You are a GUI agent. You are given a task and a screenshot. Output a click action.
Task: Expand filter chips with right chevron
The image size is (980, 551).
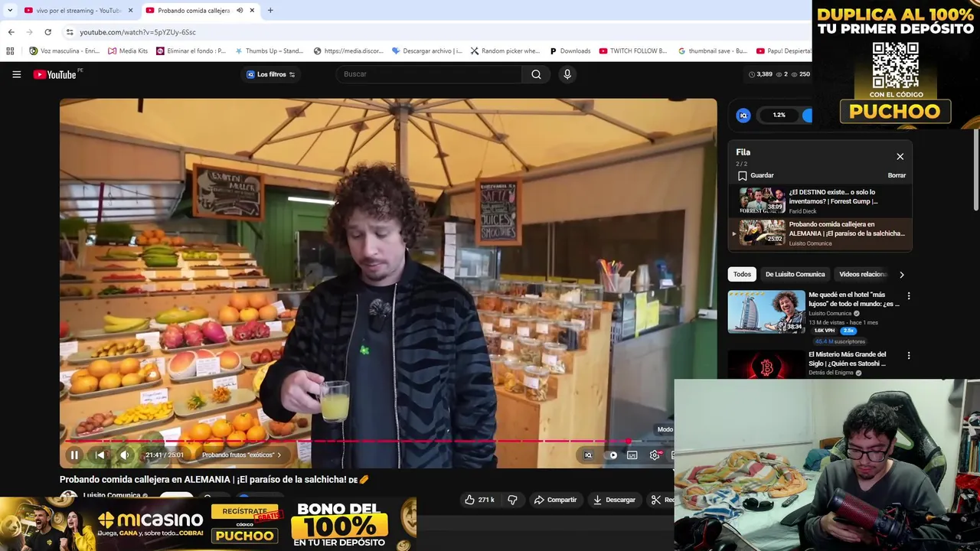tap(901, 274)
